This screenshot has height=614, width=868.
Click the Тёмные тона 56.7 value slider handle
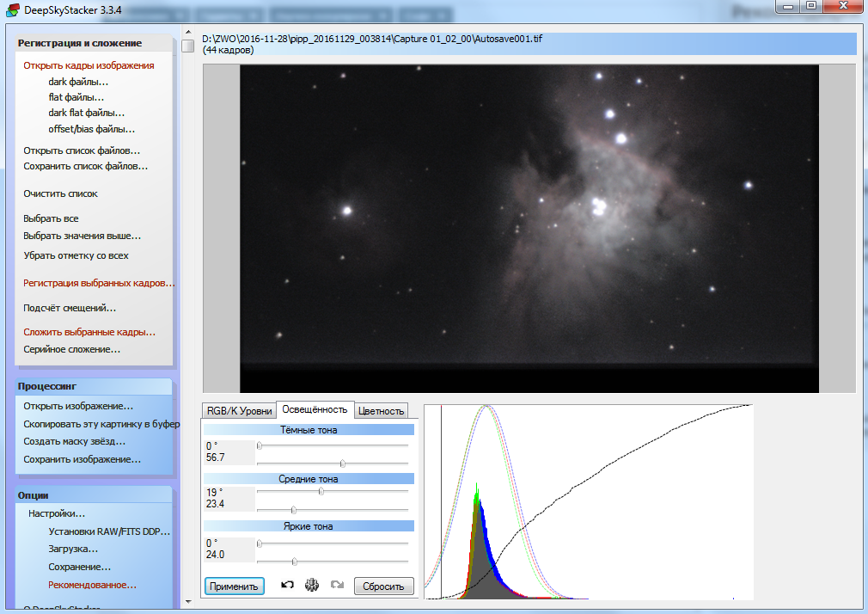click(x=342, y=464)
